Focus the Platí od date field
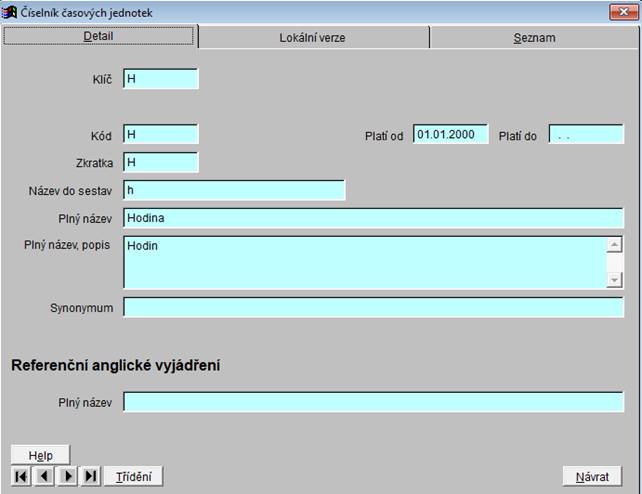The width and height of the screenshot is (642, 494). point(450,135)
